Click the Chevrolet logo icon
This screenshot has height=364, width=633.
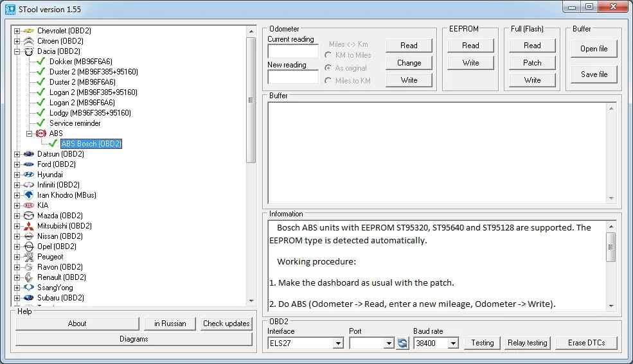[29, 31]
